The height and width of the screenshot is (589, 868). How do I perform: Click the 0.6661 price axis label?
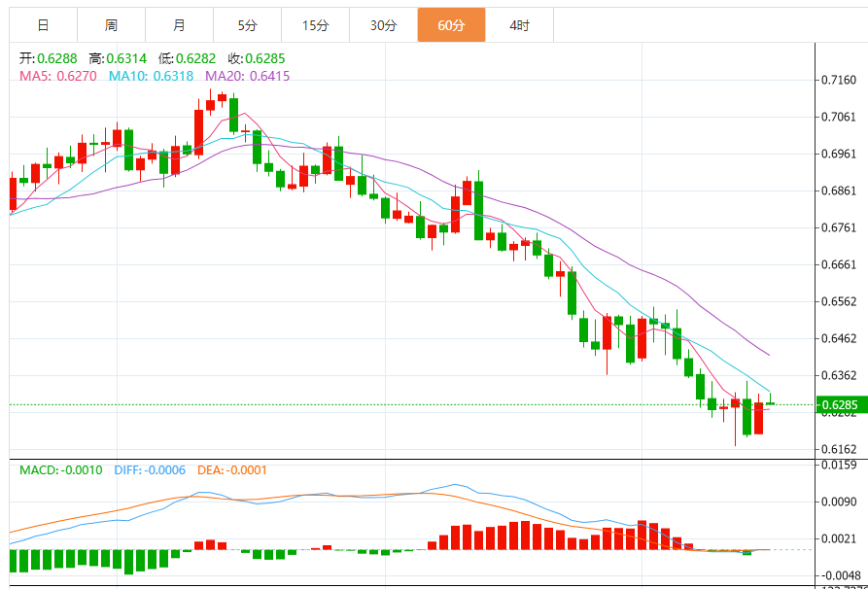click(839, 264)
